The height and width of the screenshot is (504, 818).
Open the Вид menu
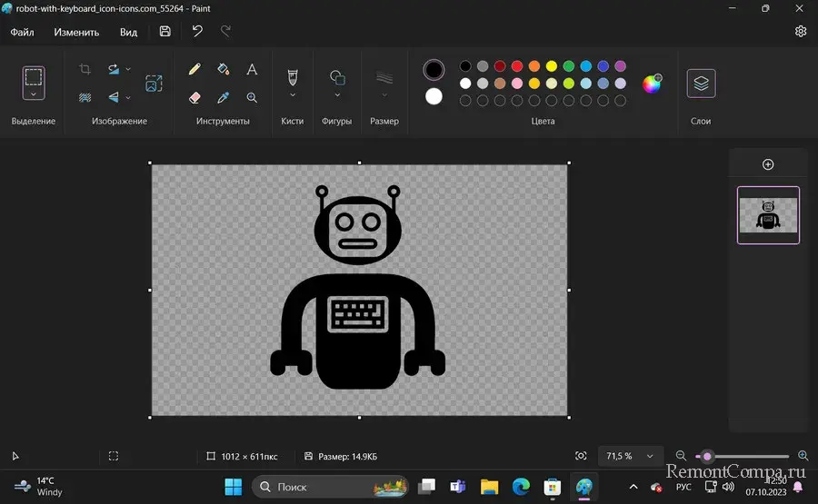pyautogui.click(x=128, y=32)
